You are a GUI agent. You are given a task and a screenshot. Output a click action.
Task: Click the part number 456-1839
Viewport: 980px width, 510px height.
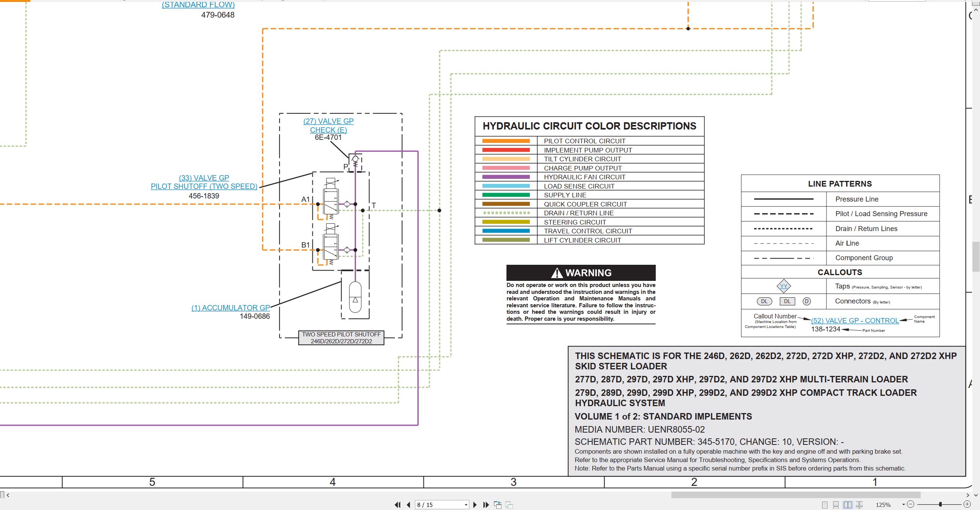[x=204, y=196]
